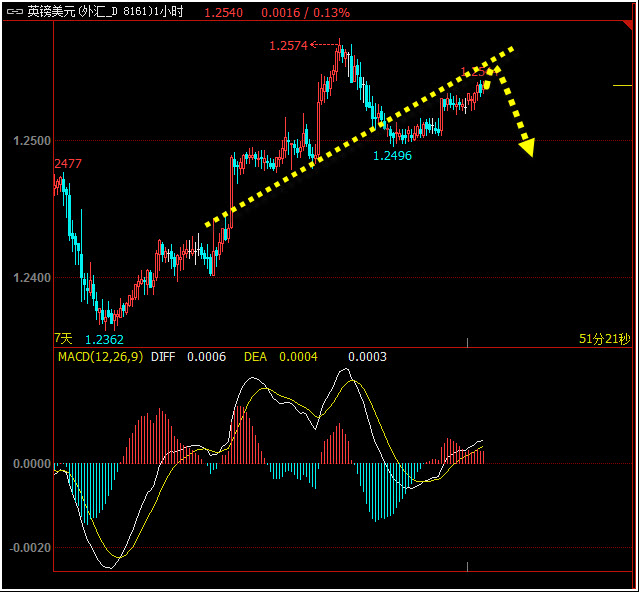The height and width of the screenshot is (592, 639).
Task: Click the yellow current price marker on right
Action: 622,86
